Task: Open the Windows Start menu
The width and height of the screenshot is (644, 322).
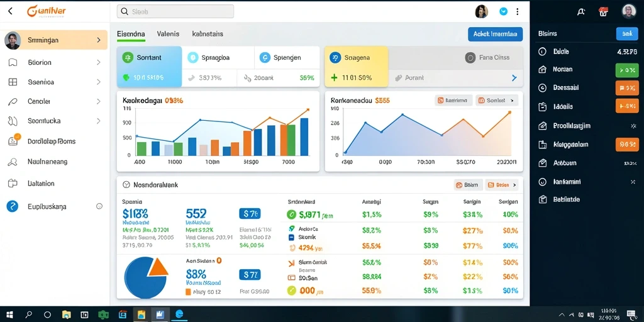Action: point(9,314)
